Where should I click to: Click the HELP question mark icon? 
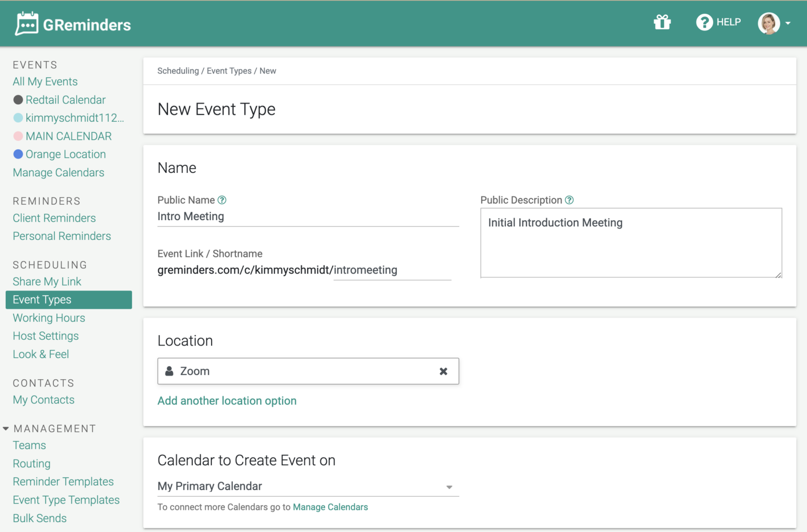click(x=704, y=23)
